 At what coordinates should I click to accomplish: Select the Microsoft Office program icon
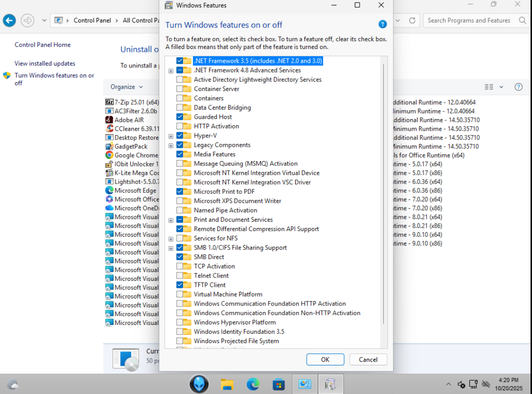click(109, 199)
